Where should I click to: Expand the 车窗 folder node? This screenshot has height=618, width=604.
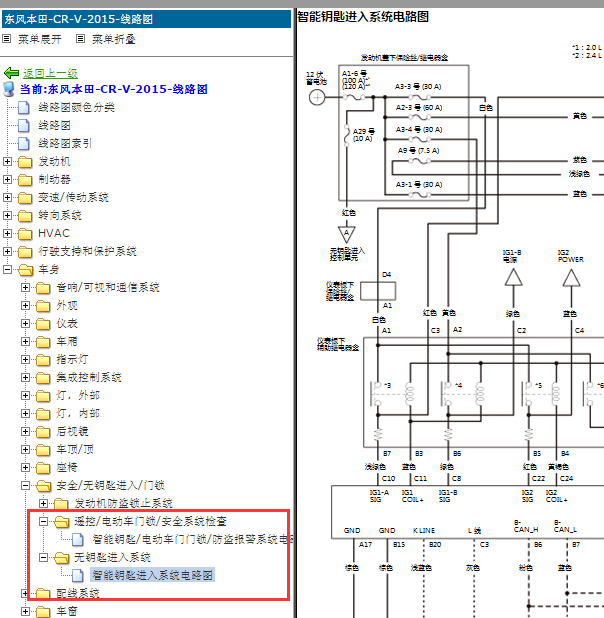(x=25, y=612)
